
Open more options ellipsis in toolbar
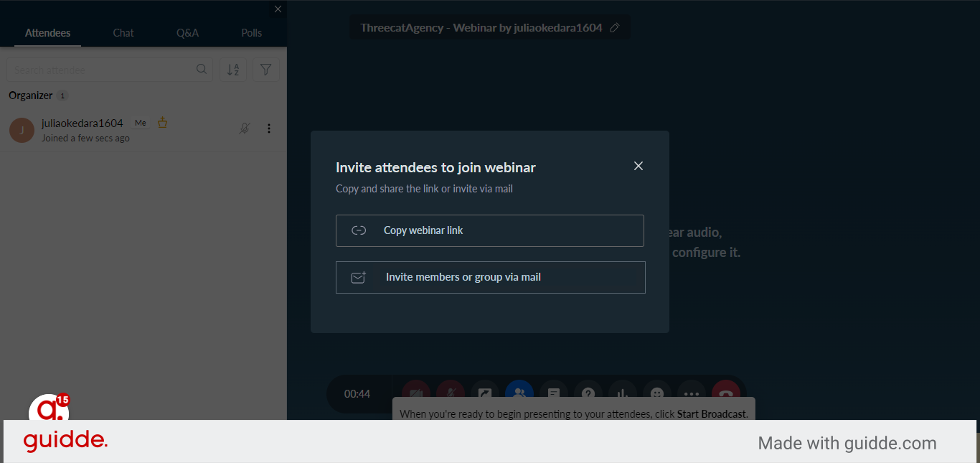[x=692, y=393]
